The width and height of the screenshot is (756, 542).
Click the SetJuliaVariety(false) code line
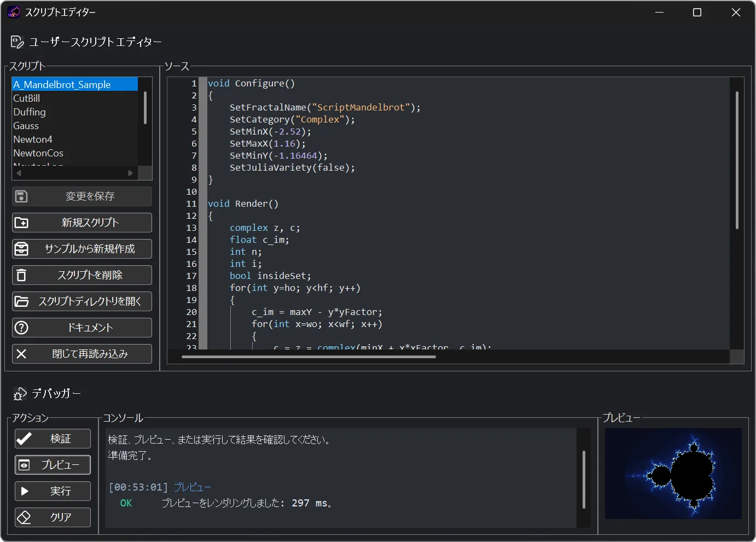292,167
